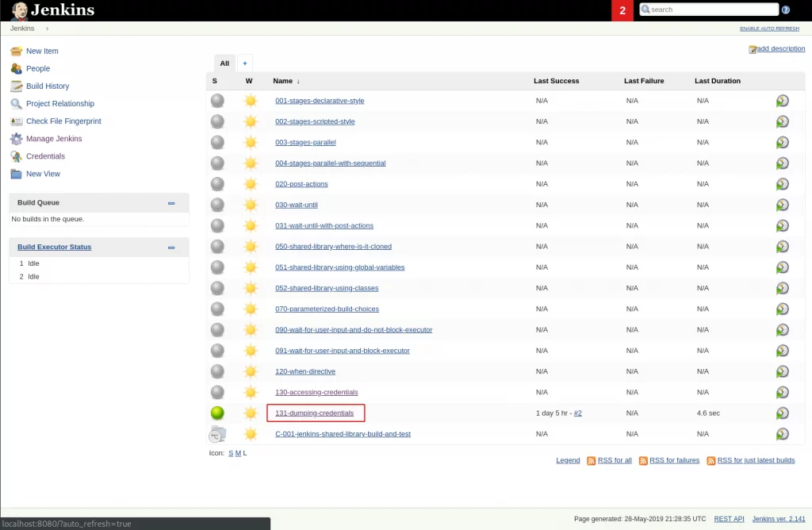This screenshot has width=812, height=530.
Task: Sort jobs by Last Duration column
Action: pyautogui.click(x=717, y=81)
